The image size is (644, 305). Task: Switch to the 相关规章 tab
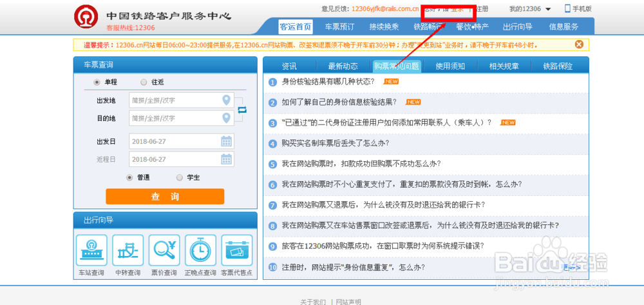504,66
